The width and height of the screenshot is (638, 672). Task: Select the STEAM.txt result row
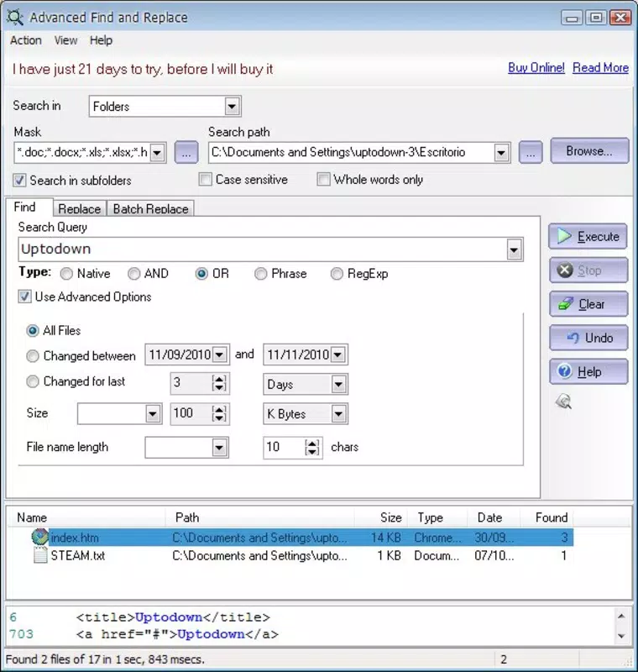(x=302, y=556)
